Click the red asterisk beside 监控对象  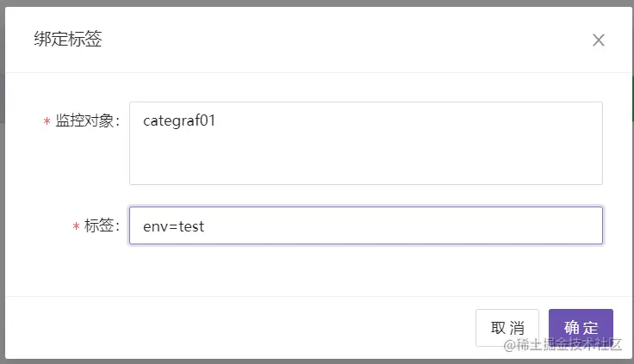(x=47, y=120)
